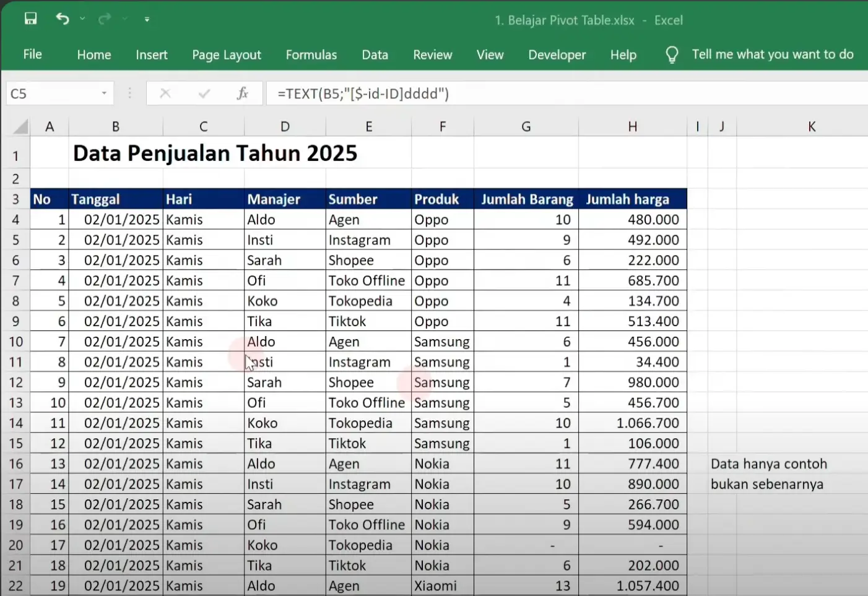Select column F header

pyautogui.click(x=443, y=126)
